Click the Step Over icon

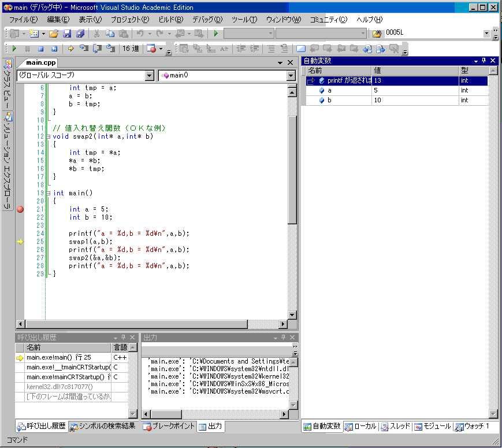tap(97, 49)
